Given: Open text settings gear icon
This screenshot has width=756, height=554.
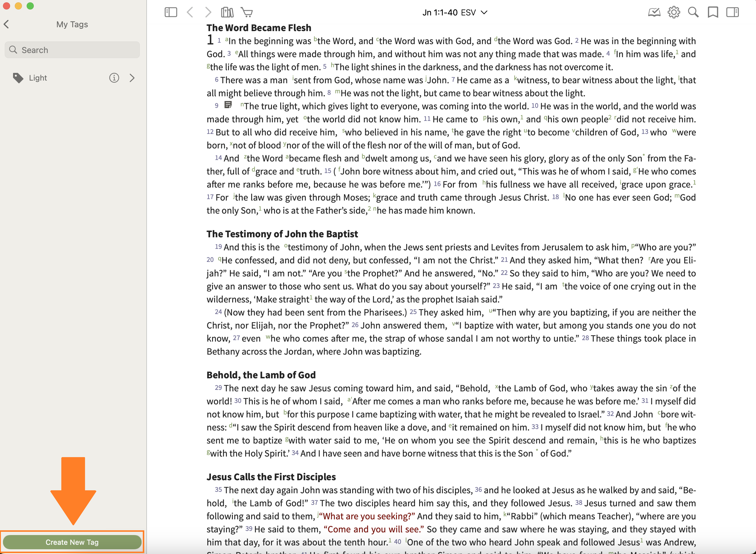Looking at the screenshot, I should (x=674, y=12).
